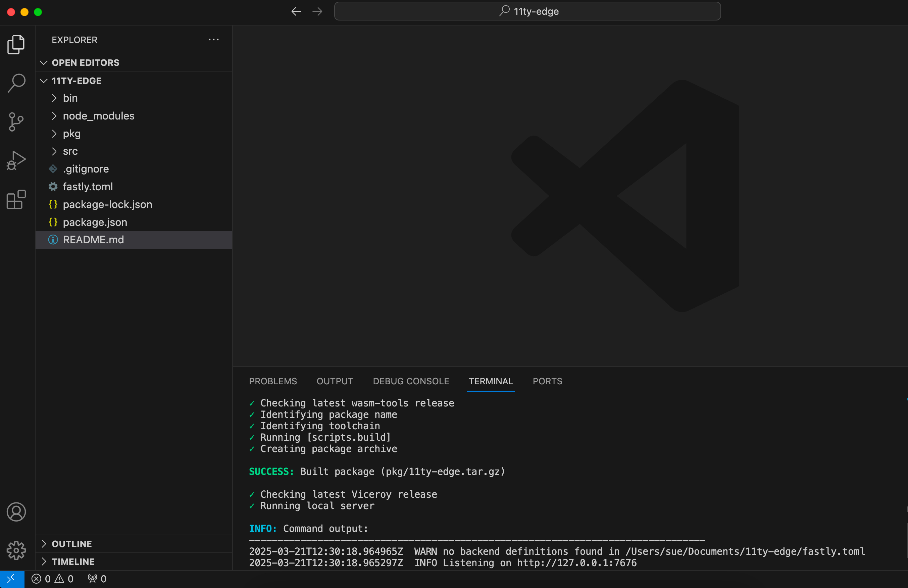Click the fastly.toml gear file icon

point(53,187)
